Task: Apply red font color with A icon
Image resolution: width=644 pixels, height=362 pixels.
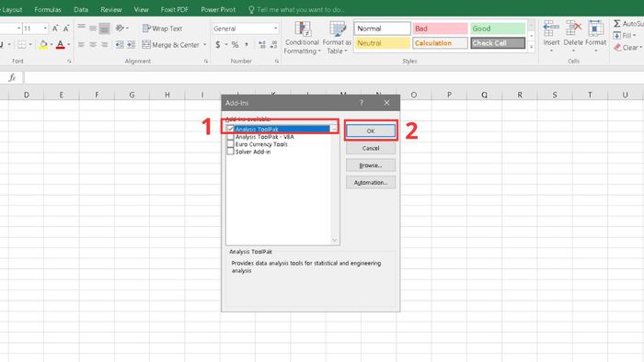Action: tap(61, 44)
